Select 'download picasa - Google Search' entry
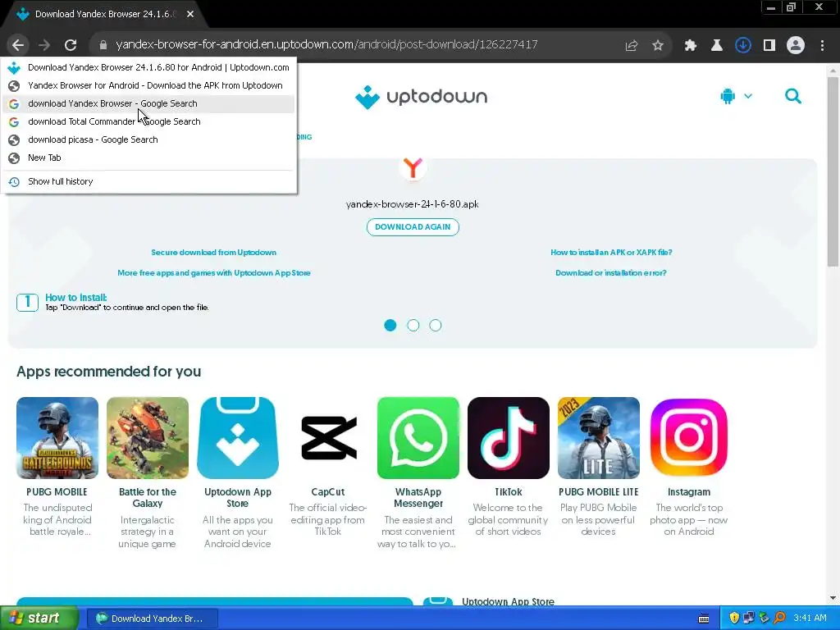840x630 pixels. point(149,139)
